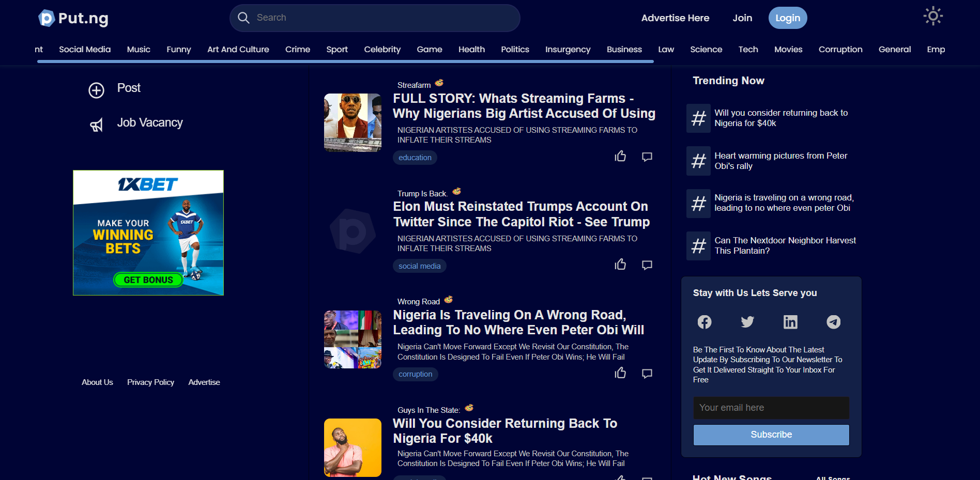Open comments on Wrong Road post
Image resolution: width=980 pixels, height=480 pixels.
pyautogui.click(x=647, y=374)
